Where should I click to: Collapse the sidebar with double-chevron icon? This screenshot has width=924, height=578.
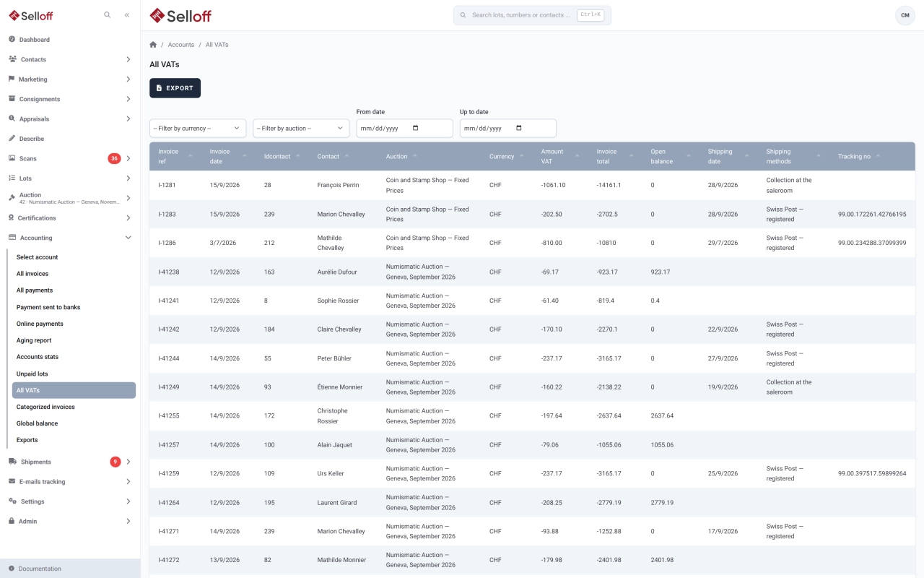(127, 14)
